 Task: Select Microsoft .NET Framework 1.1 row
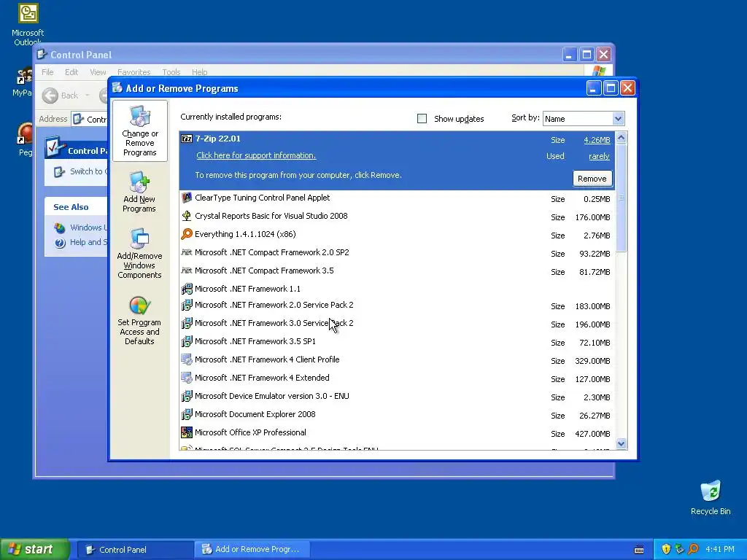click(x=398, y=289)
